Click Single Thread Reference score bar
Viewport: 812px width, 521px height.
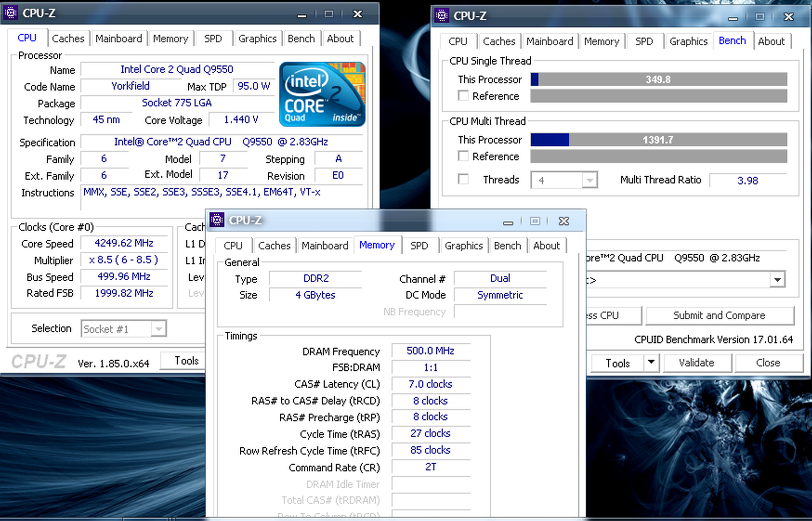click(659, 96)
